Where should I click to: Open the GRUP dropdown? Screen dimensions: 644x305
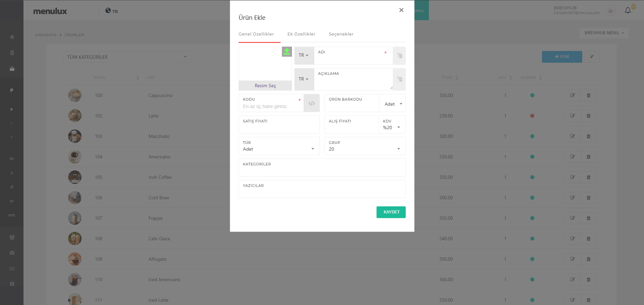click(364, 149)
